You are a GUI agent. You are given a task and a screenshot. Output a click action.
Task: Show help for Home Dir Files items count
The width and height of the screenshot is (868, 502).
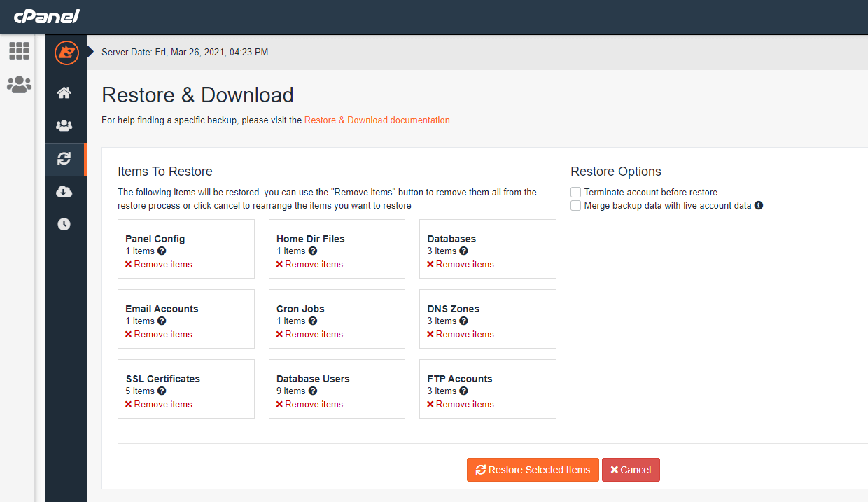[313, 251]
